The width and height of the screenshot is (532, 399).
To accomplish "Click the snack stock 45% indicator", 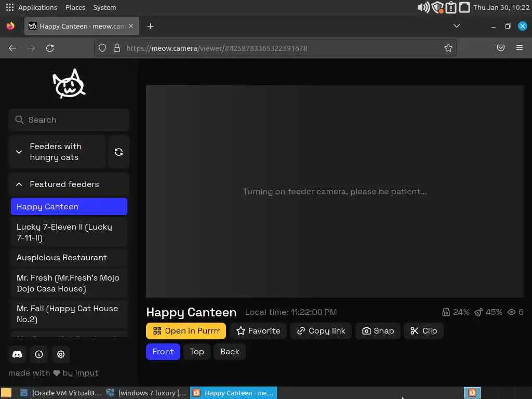I will pos(488,312).
